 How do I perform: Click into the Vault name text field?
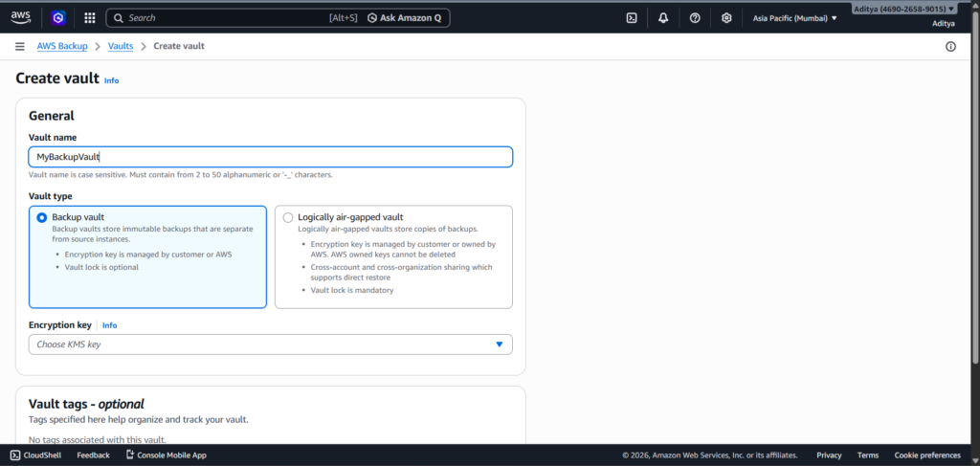coord(270,157)
